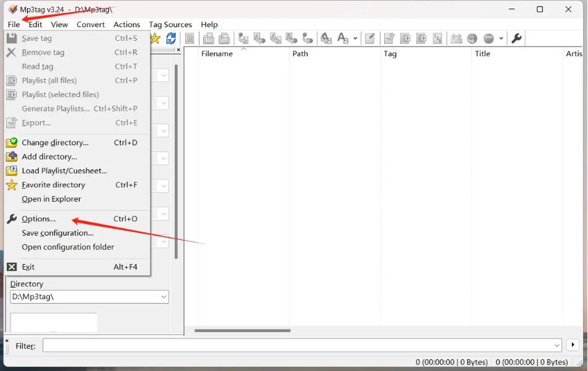Open the Tag Sources menu
This screenshot has height=371, width=588.
click(170, 24)
